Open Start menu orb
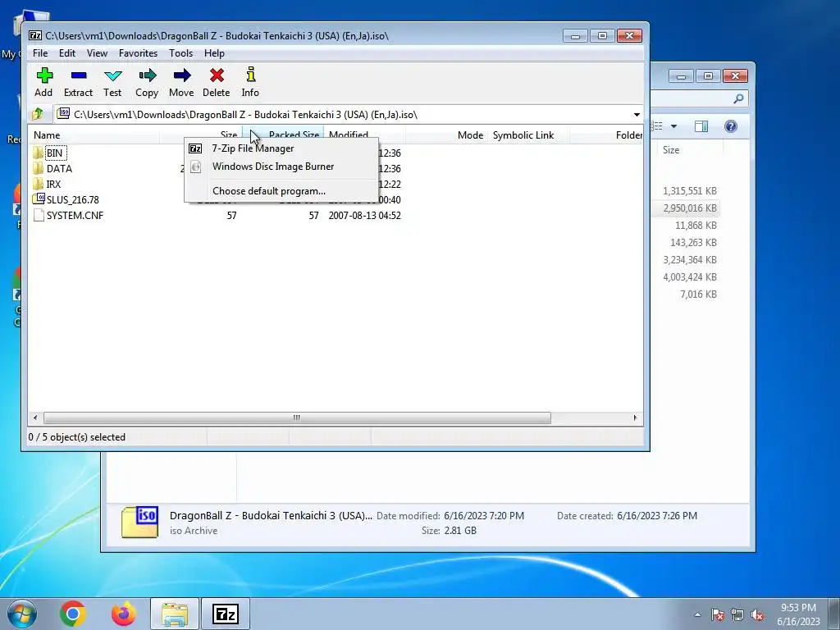 [22, 614]
